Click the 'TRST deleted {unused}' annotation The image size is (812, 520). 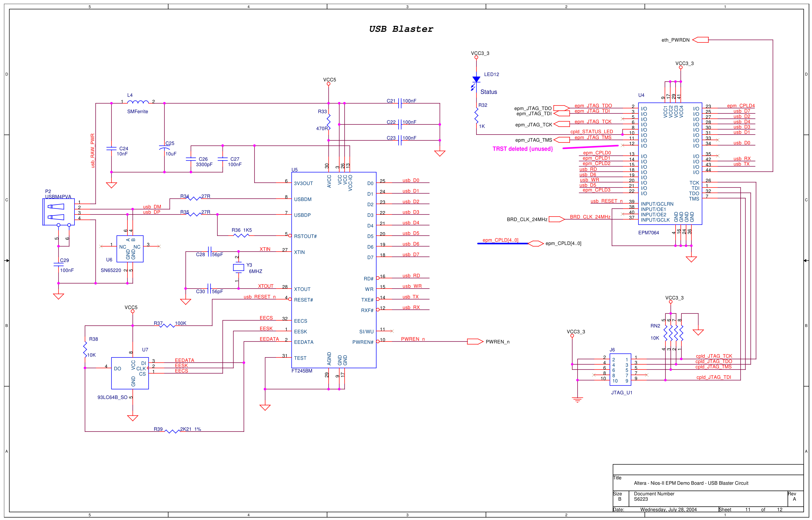tap(523, 149)
